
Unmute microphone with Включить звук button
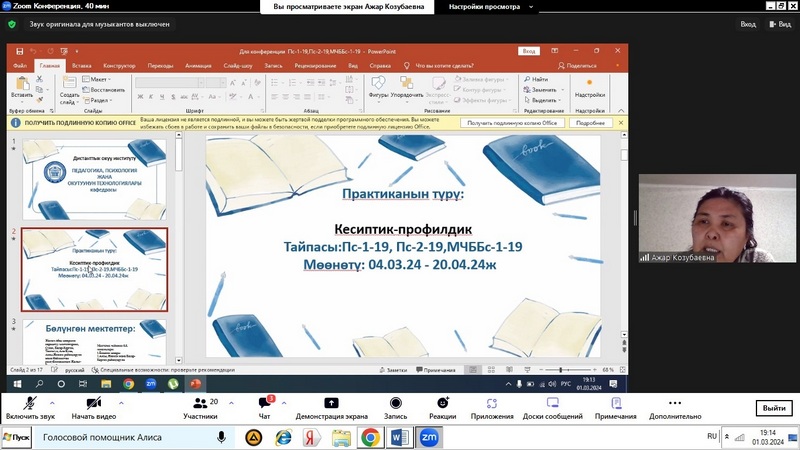coord(28,407)
